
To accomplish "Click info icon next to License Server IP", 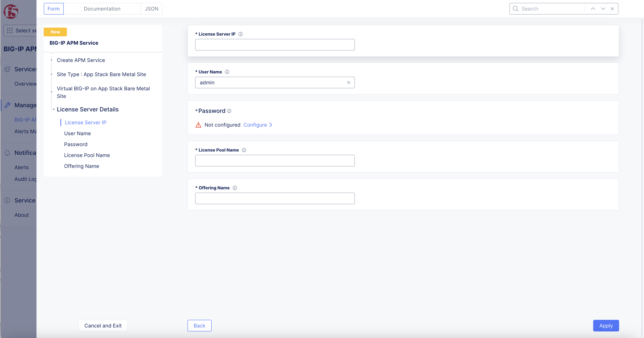I will (x=241, y=34).
